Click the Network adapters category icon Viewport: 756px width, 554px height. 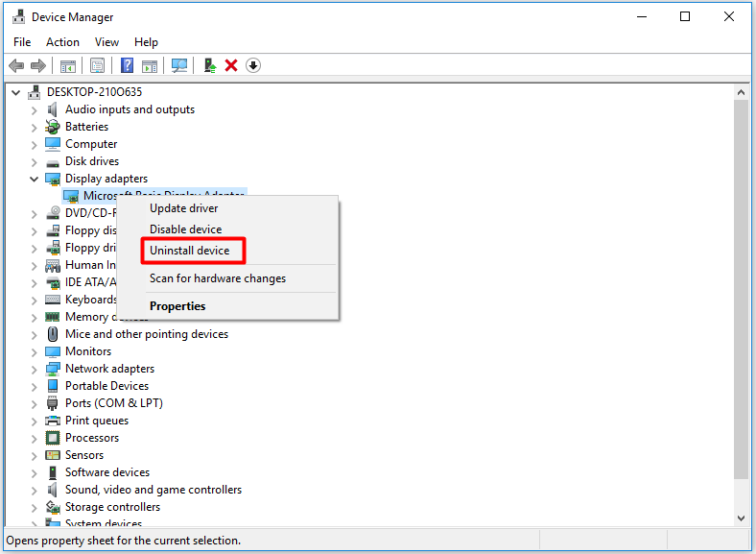click(x=53, y=369)
